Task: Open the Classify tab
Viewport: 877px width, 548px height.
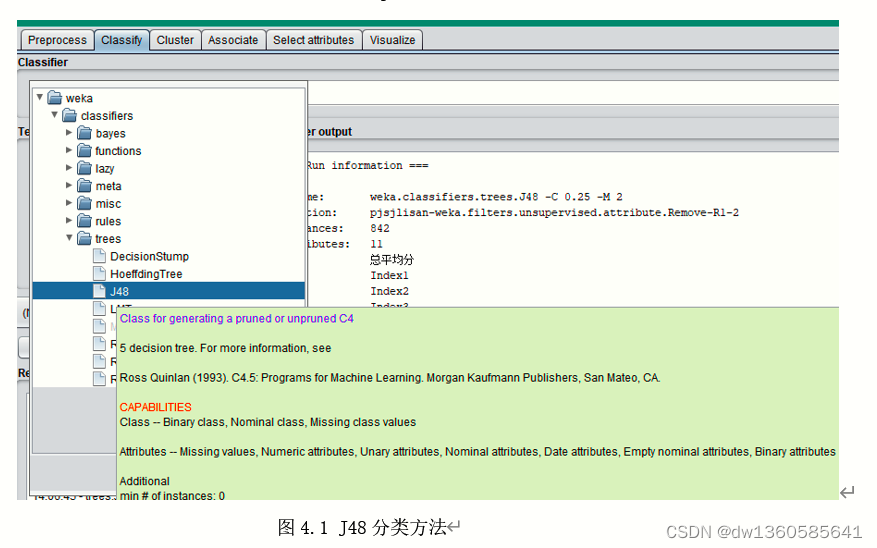Action: tap(121, 40)
